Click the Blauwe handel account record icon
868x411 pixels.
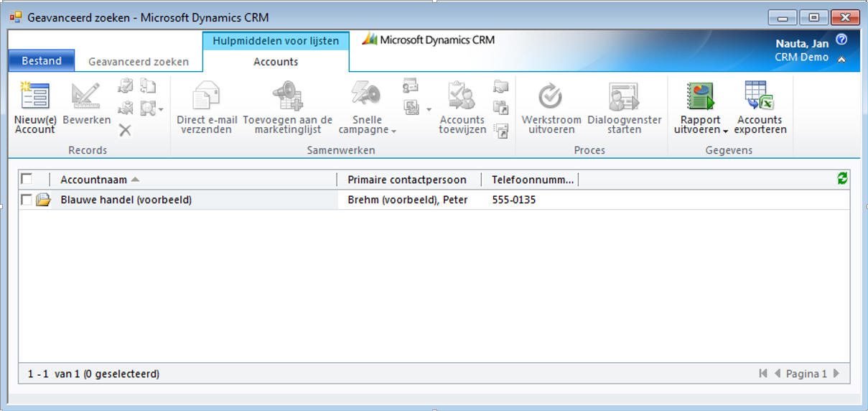click(43, 200)
